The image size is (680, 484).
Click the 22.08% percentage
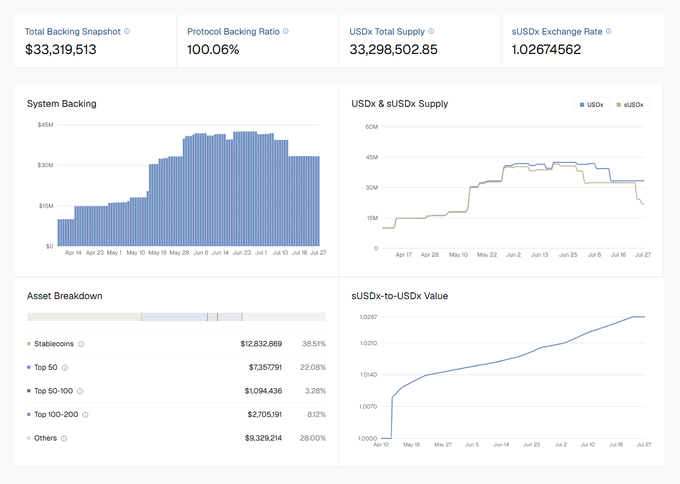[x=313, y=367]
